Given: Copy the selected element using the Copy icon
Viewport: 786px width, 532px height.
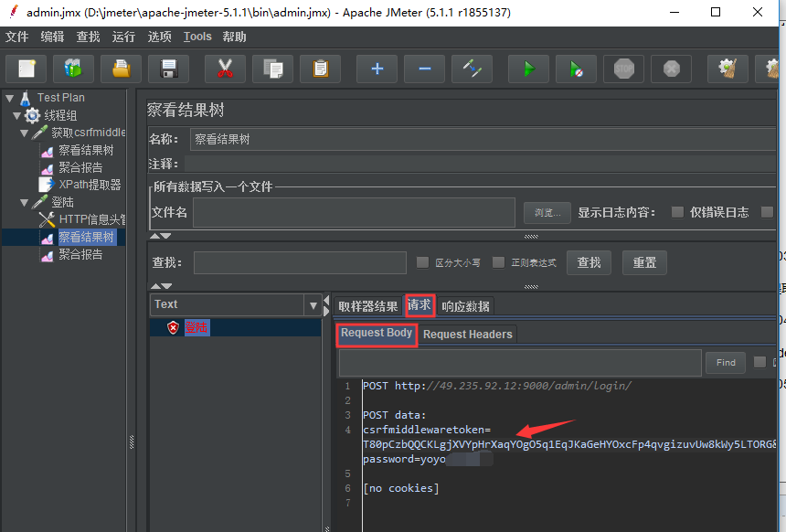Looking at the screenshot, I should point(272,68).
